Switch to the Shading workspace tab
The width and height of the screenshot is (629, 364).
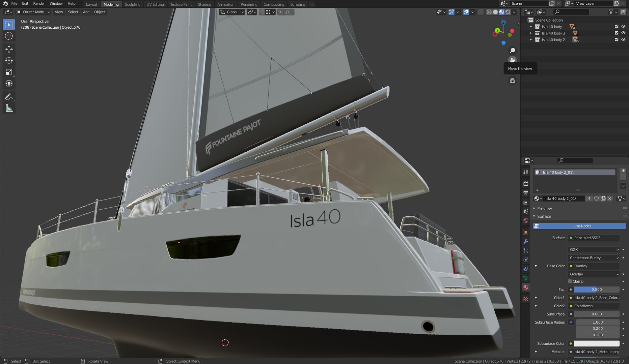(204, 4)
